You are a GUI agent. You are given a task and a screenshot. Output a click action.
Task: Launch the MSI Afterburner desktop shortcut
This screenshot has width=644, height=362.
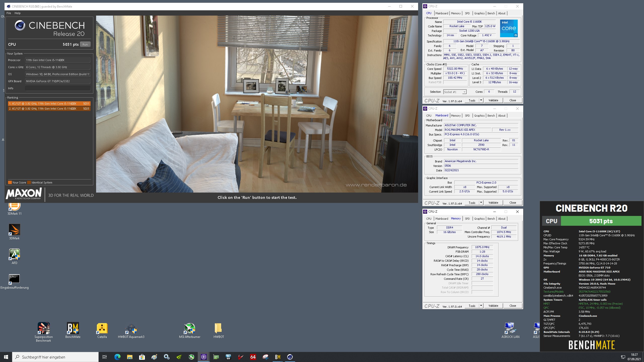pos(190,330)
